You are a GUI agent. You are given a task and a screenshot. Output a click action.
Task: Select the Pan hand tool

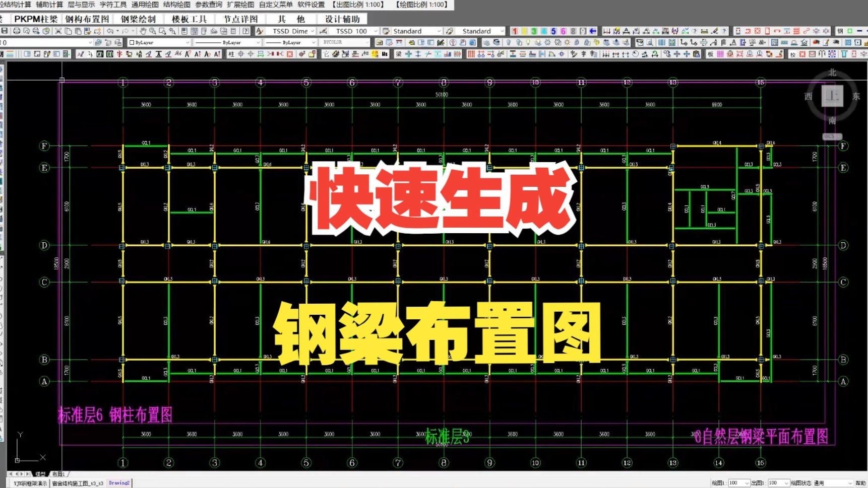[143, 31]
